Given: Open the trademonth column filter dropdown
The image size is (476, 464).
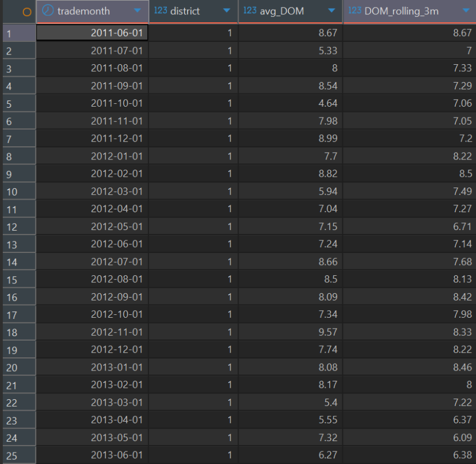Looking at the screenshot, I should 138,11.
